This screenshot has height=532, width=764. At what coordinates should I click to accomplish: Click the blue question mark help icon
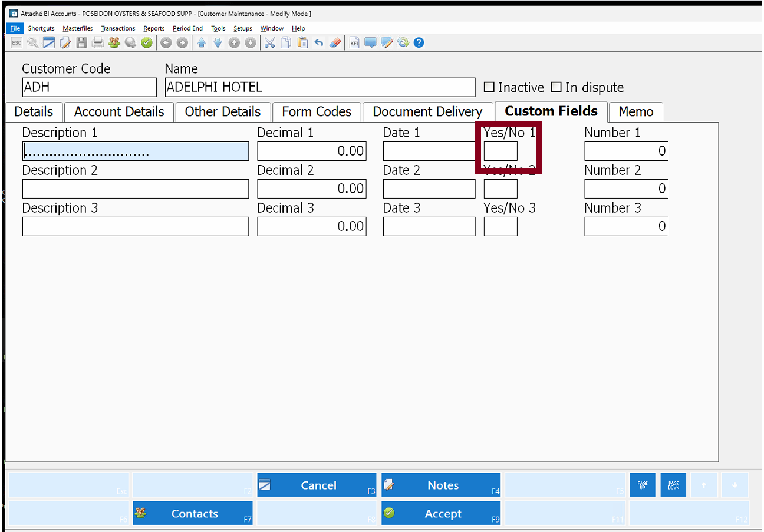(419, 42)
